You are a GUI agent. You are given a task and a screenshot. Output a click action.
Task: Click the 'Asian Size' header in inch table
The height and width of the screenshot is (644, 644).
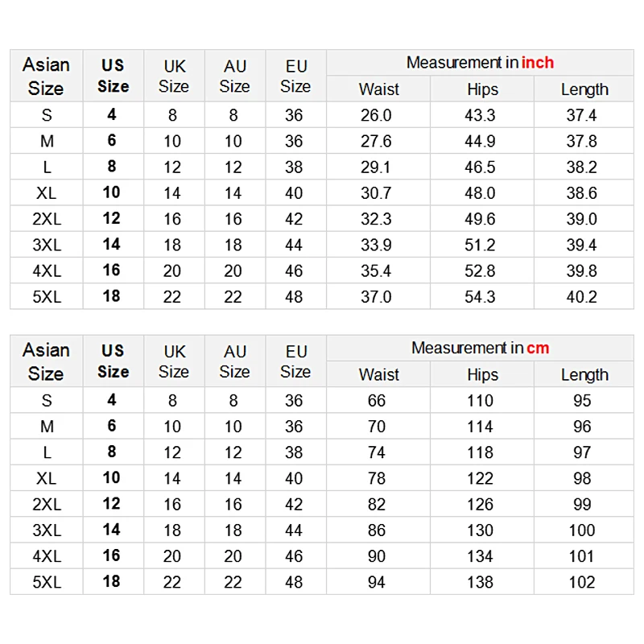coord(46,76)
